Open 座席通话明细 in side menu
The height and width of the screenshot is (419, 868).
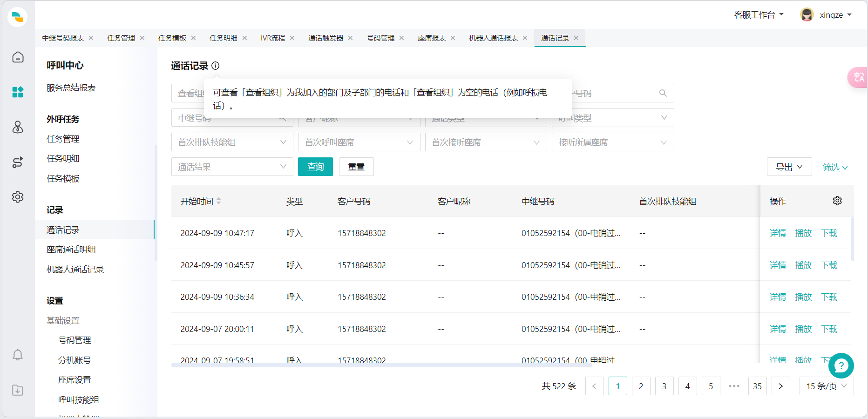71,249
